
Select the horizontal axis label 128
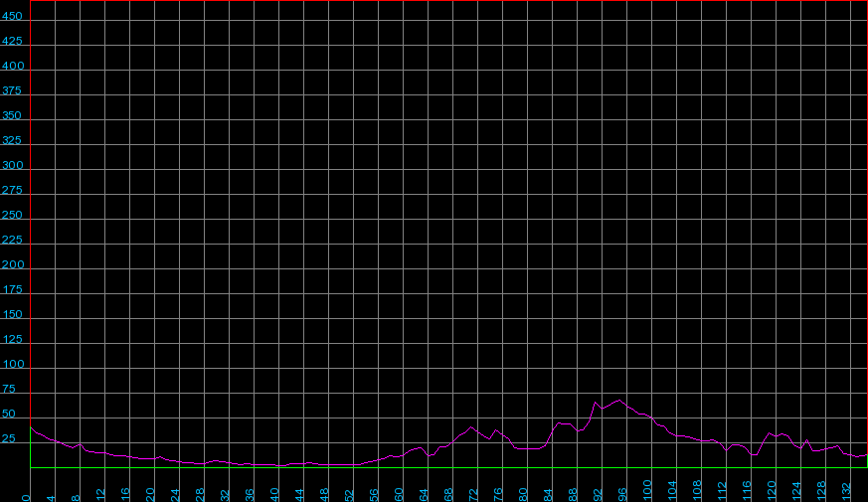(x=822, y=491)
